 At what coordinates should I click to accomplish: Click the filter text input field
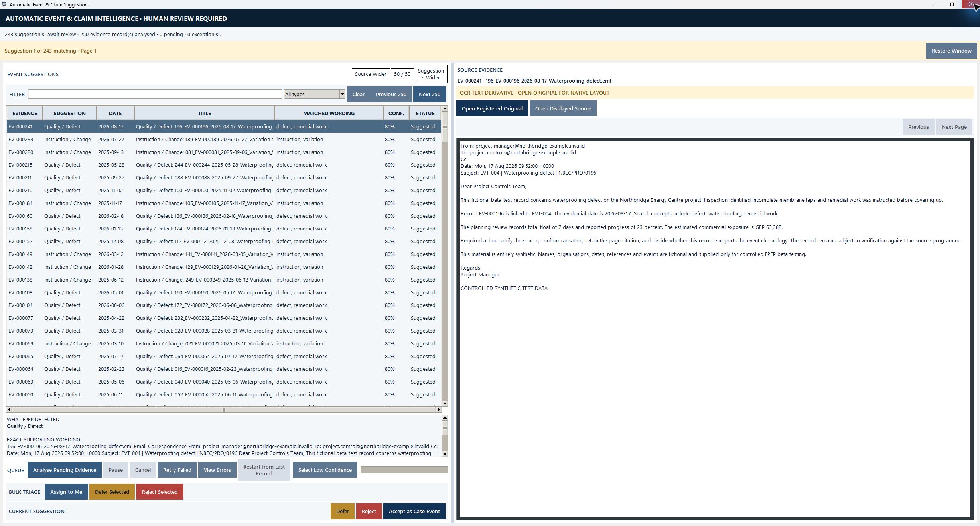155,94
